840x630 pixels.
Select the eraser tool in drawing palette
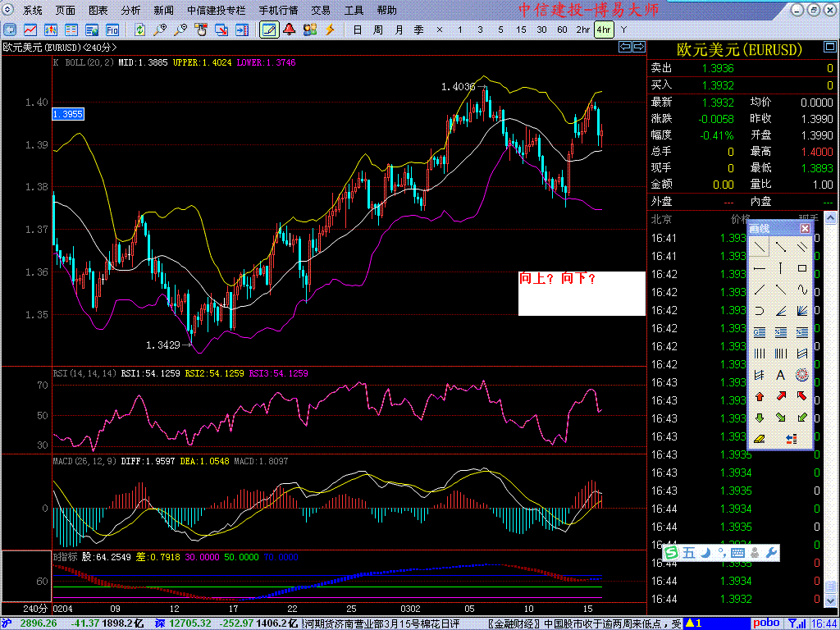pyautogui.click(x=760, y=439)
